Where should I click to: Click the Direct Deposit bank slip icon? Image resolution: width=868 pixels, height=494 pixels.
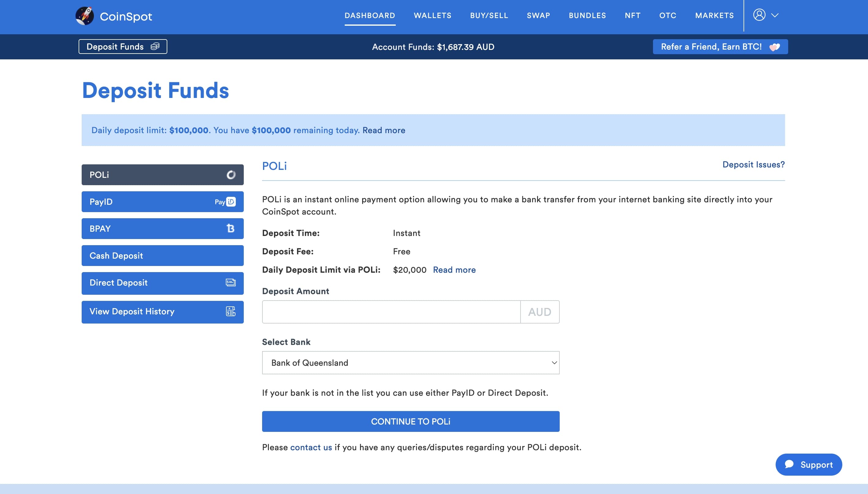click(231, 283)
